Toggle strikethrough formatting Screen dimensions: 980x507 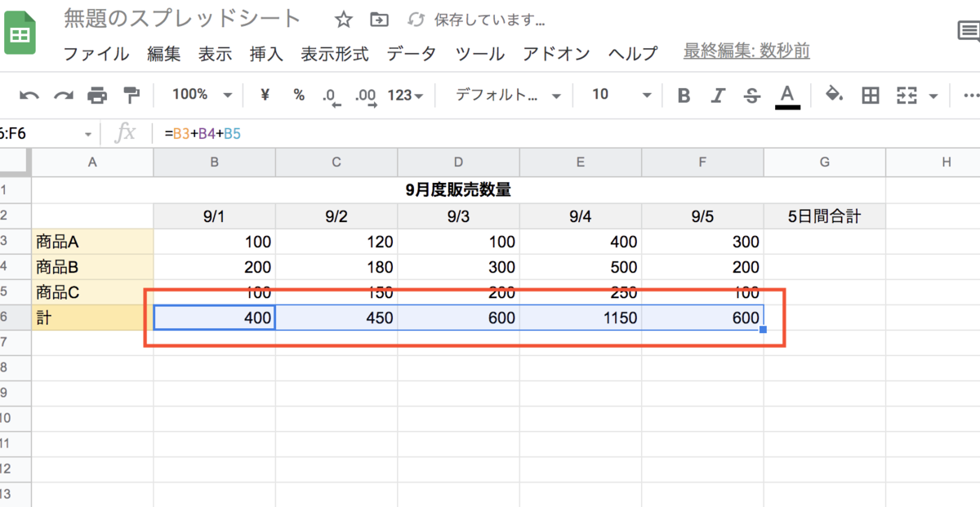751,95
